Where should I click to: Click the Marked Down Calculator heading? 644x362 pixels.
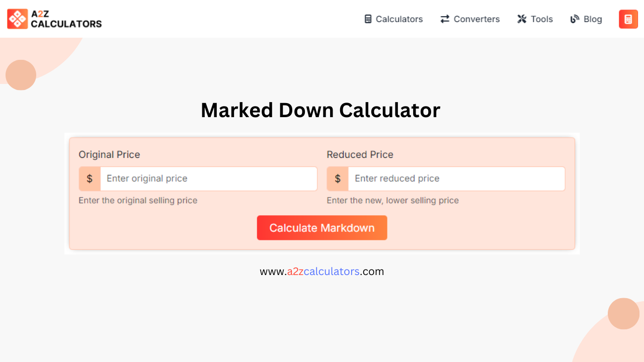pyautogui.click(x=320, y=110)
